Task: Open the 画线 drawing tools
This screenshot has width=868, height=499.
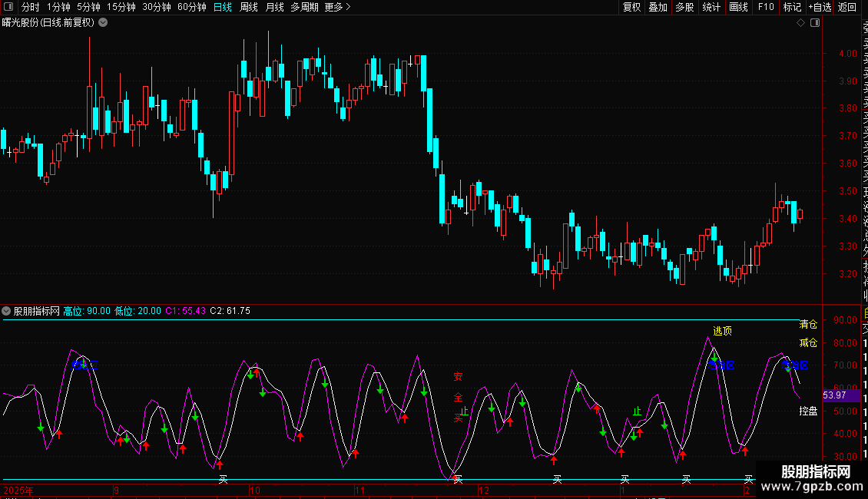Action: [x=738, y=8]
